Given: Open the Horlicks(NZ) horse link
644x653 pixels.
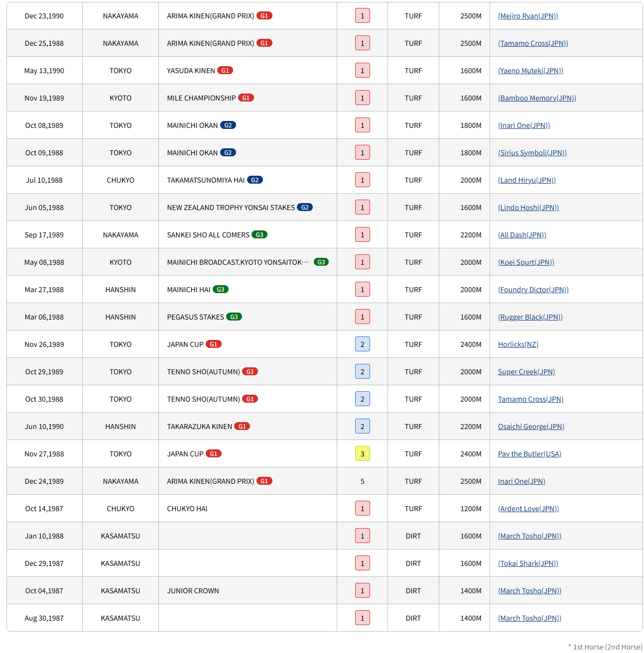Looking at the screenshot, I should (x=518, y=344).
